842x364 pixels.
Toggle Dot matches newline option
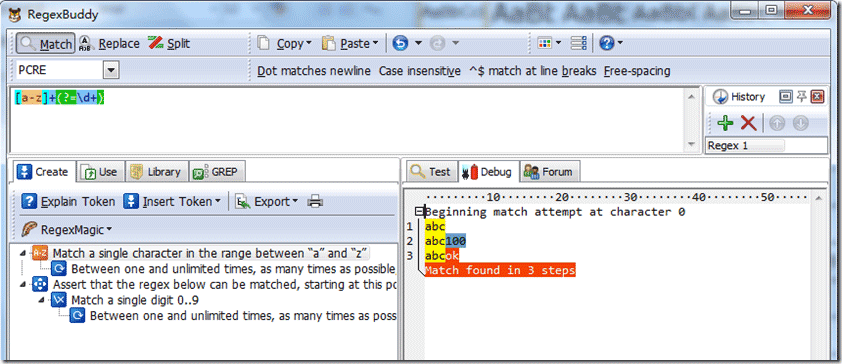(x=314, y=71)
